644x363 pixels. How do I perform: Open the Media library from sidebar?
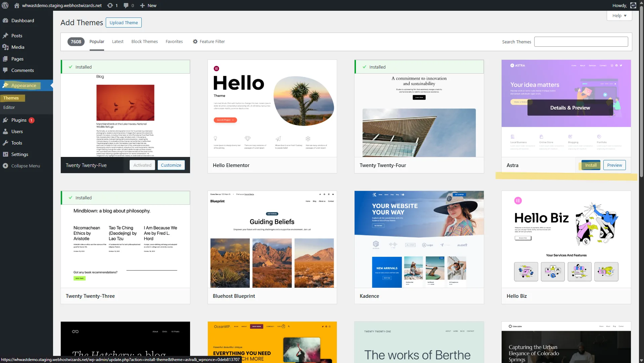click(x=17, y=47)
